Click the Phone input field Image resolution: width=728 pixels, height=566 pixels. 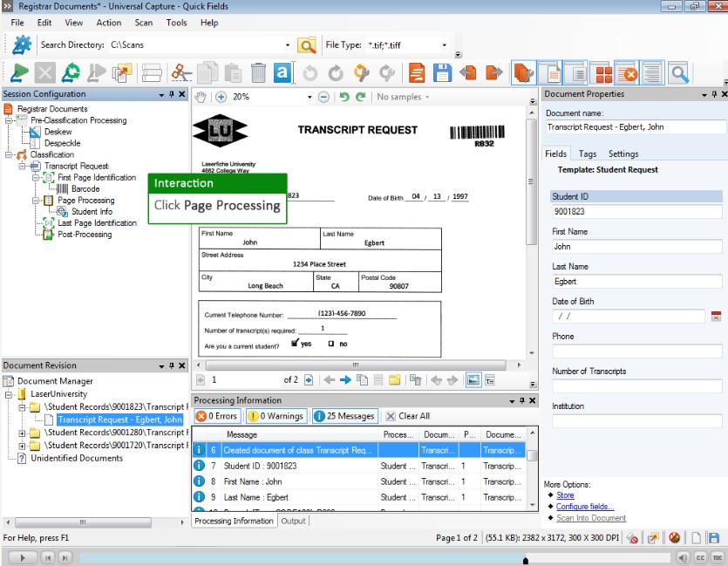tap(637, 351)
